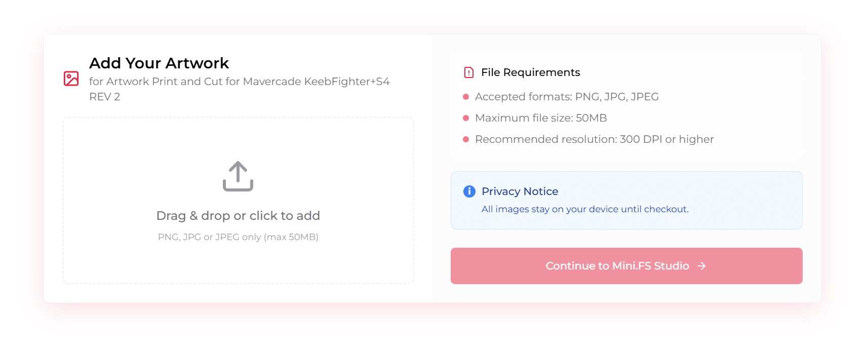Click the 'PNG, JPG or JPEG only (max 50MB)' text
The height and width of the screenshot is (348, 868).
pos(238,237)
